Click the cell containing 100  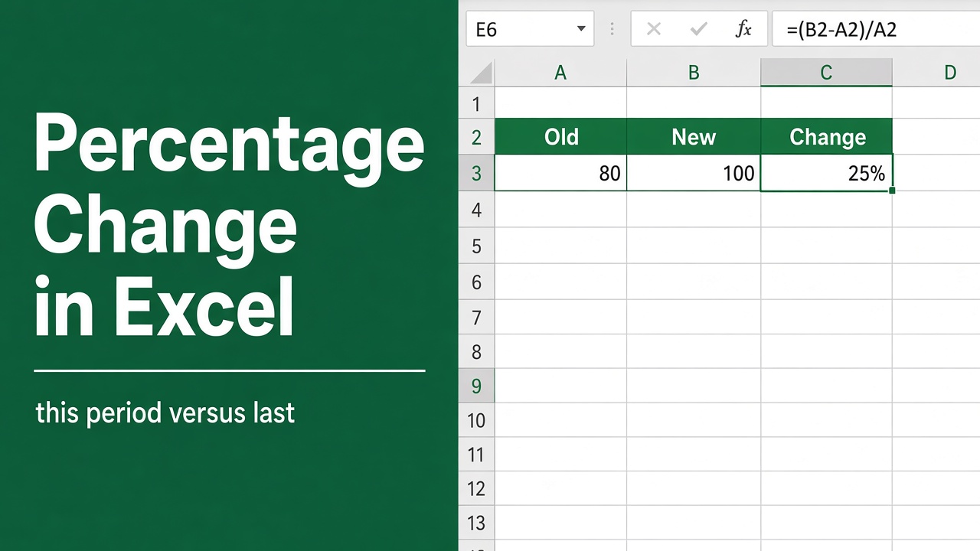(694, 173)
